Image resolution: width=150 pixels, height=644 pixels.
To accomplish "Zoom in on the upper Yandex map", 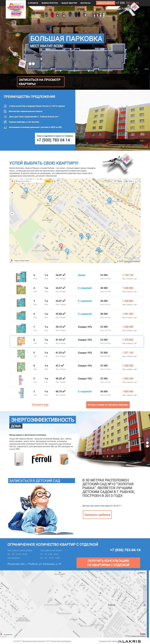I will [12, 192].
